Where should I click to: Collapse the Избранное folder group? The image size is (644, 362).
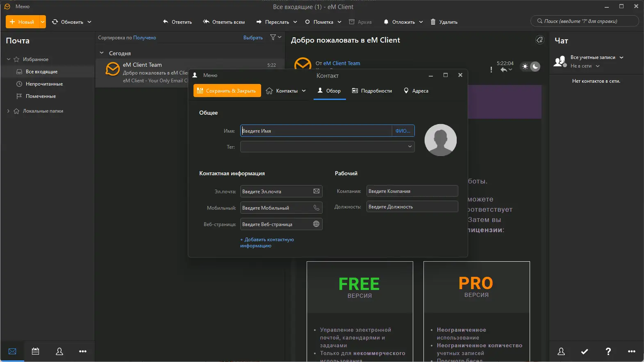click(x=9, y=59)
